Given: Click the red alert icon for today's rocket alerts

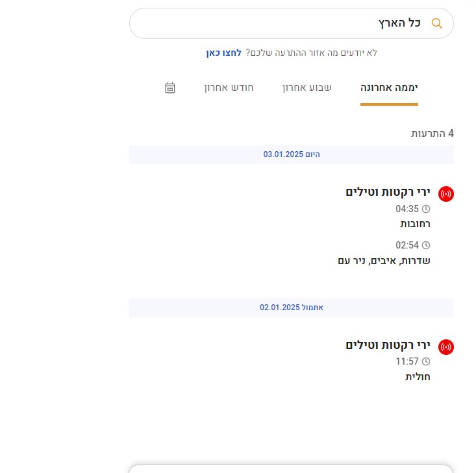Looking at the screenshot, I should (446, 193).
